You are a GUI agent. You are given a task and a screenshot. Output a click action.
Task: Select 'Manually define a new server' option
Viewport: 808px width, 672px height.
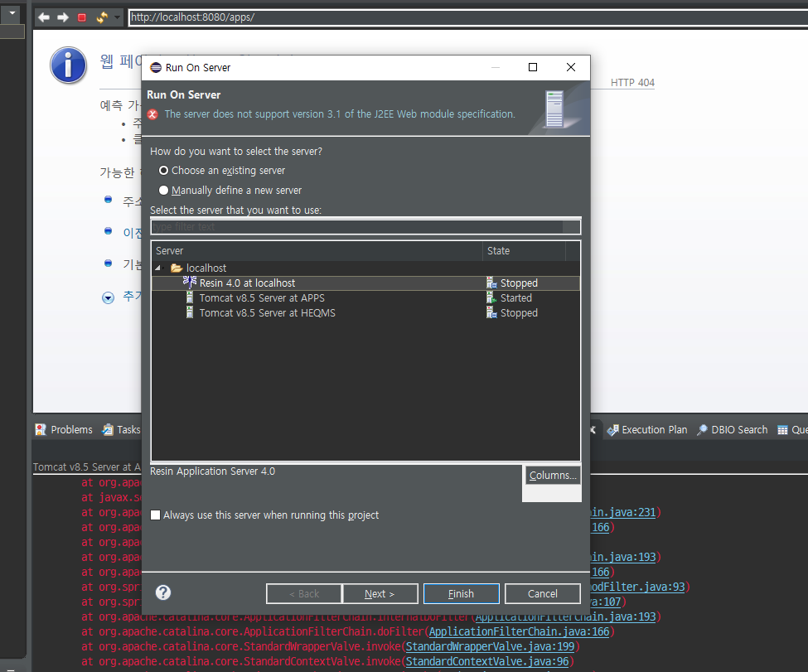163,191
